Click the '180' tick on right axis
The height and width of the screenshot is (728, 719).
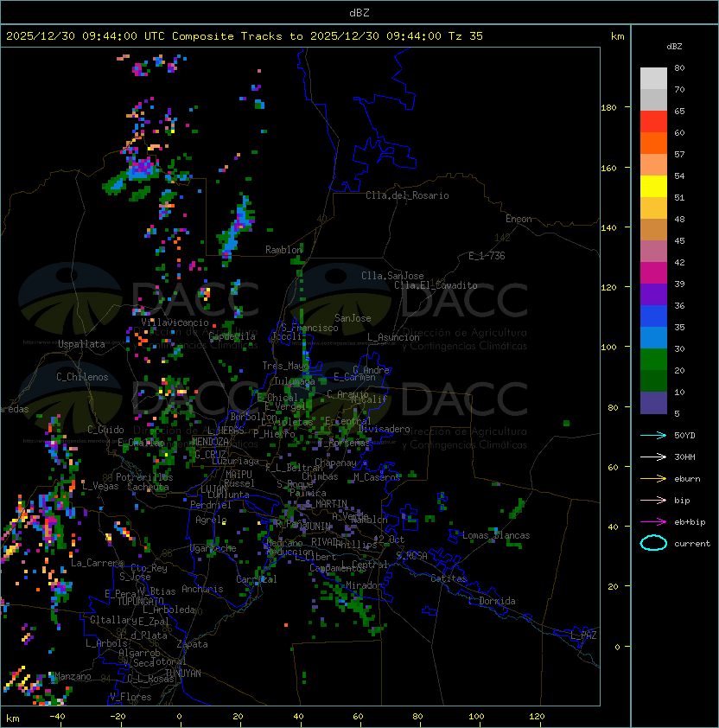608,108
